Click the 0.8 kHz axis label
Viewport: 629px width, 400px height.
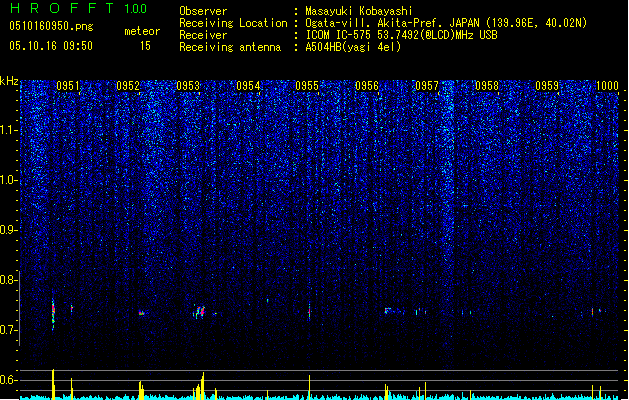(x=8, y=280)
